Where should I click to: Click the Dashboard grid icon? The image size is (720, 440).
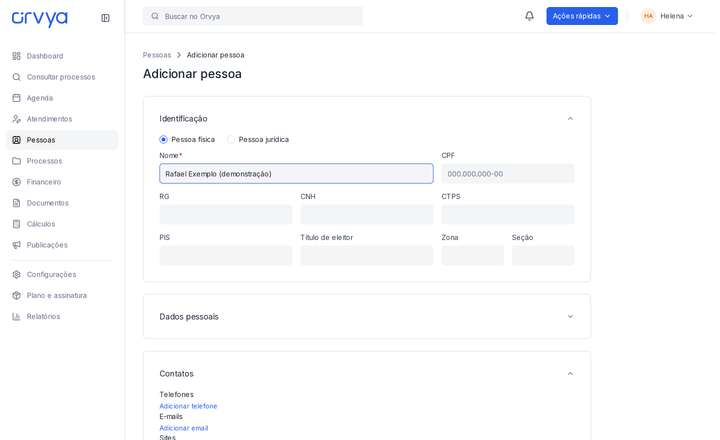point(17,56)
